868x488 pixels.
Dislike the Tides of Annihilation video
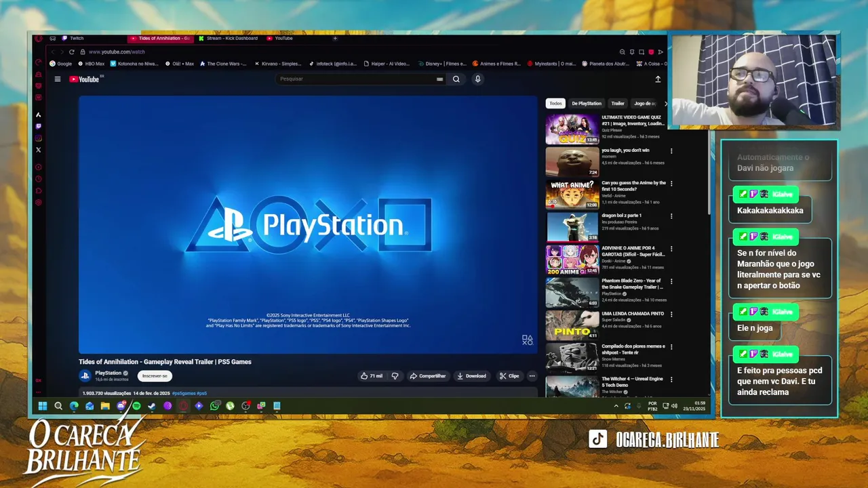(x=395, y=375)
